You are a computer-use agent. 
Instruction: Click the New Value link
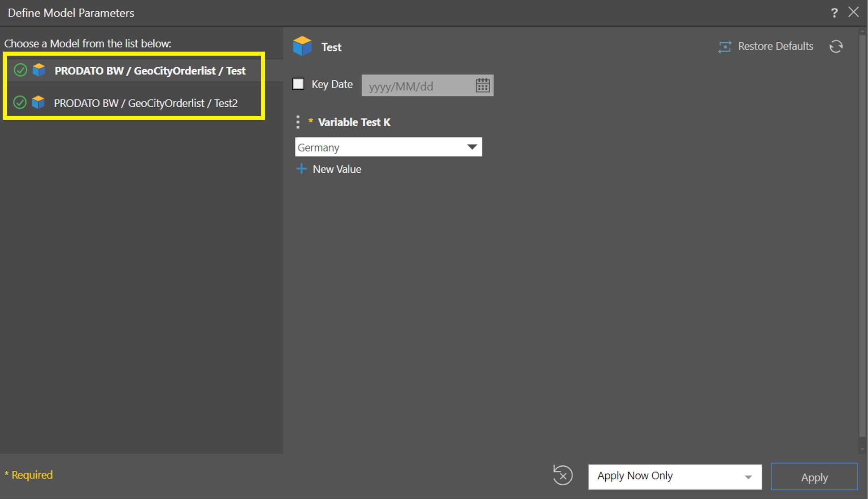(337, 169)
